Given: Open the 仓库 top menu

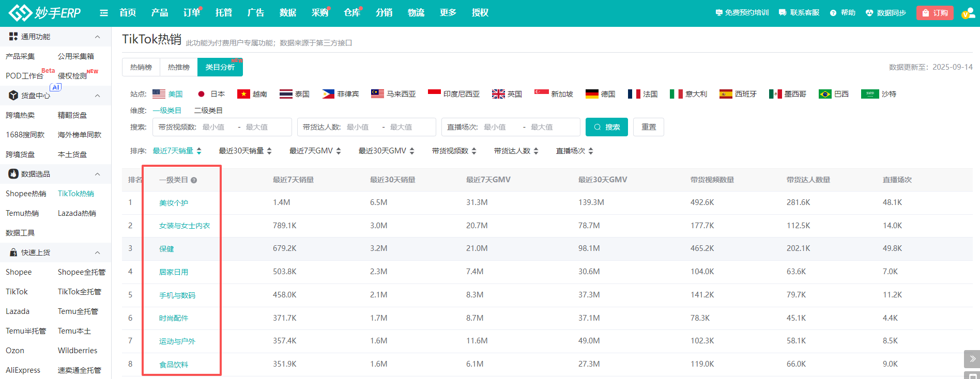Looking at the screenshot, I should point(352,12).
